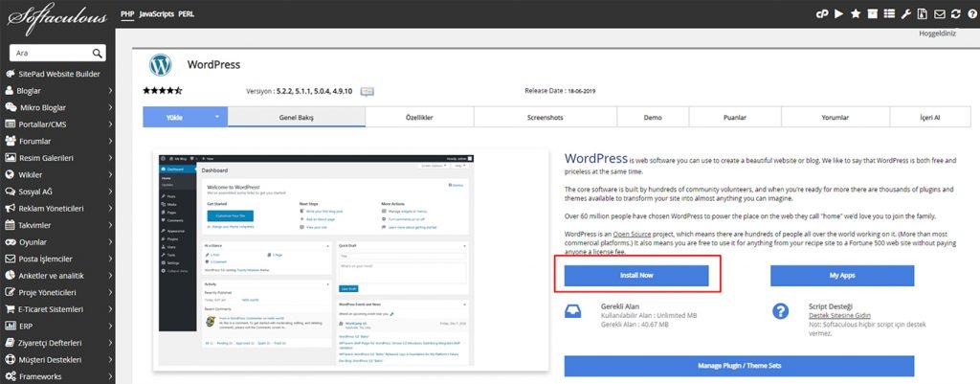Open the Screenshots tab

coord(545,117)
